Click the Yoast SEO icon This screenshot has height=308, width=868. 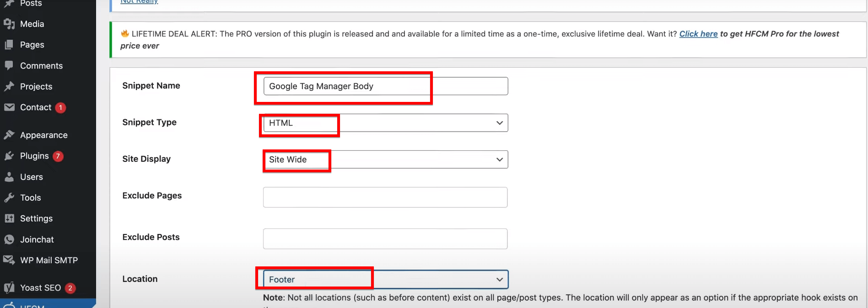9,287
